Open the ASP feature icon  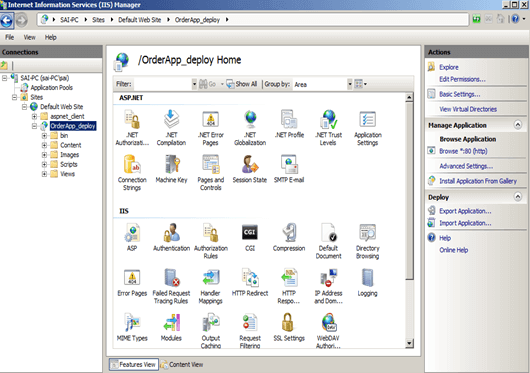click(x=132, y=237)
